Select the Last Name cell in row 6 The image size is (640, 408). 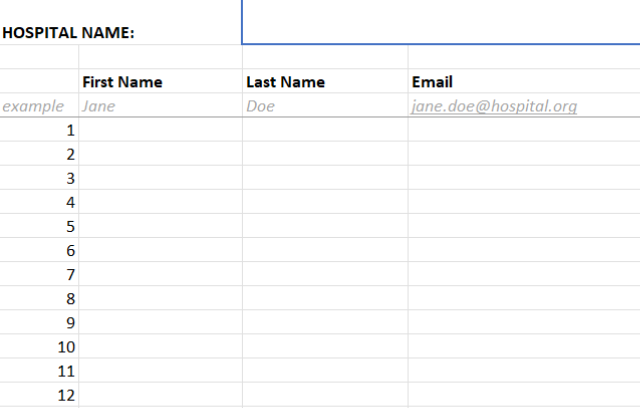point(325,250)
